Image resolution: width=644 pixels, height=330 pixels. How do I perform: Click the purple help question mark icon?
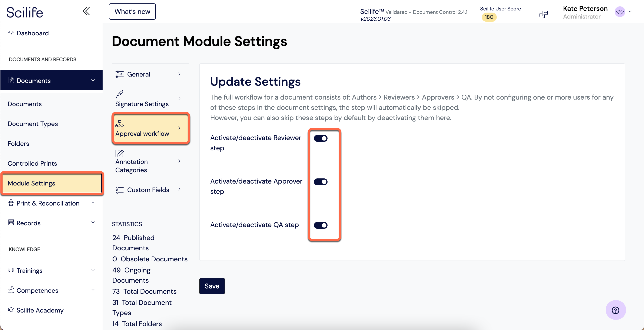pyautogui.click(x=615, y=310)
